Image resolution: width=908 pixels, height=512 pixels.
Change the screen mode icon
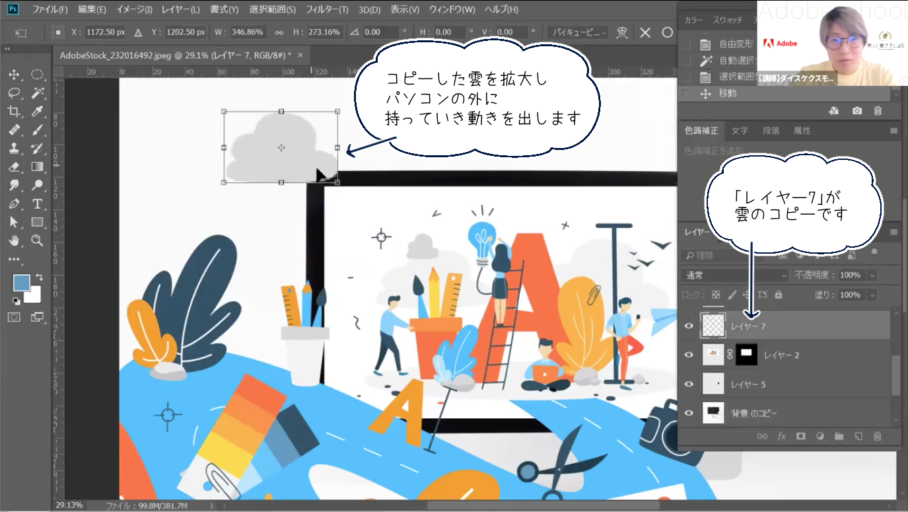tap(37, 317)
